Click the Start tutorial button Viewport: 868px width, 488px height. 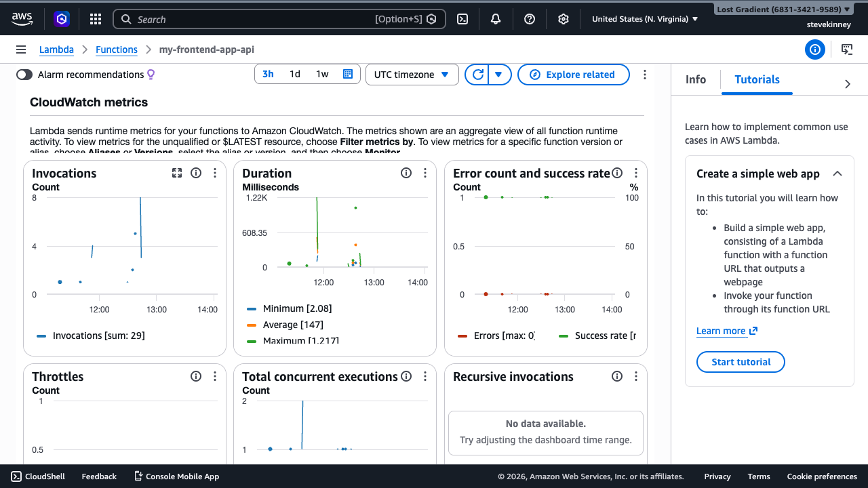(x=741, y=362)
